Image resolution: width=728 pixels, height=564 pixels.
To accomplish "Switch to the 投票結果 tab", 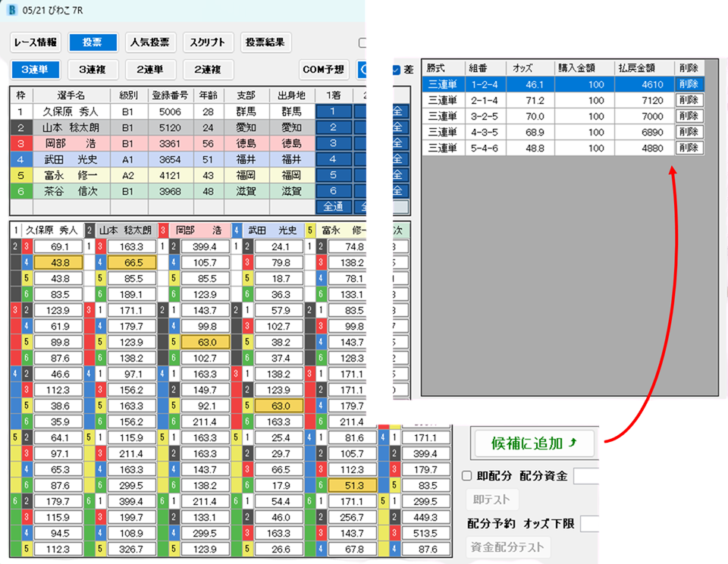I will (x=265, y=43).
